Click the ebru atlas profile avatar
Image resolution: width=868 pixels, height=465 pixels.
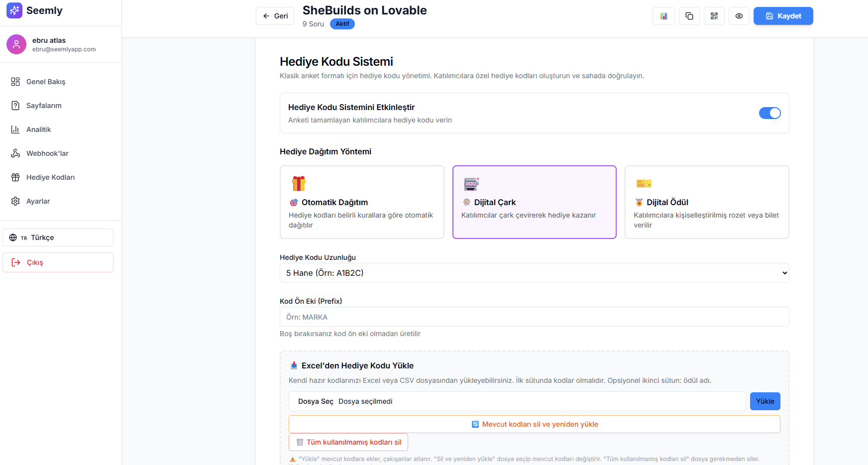point(16,44)
